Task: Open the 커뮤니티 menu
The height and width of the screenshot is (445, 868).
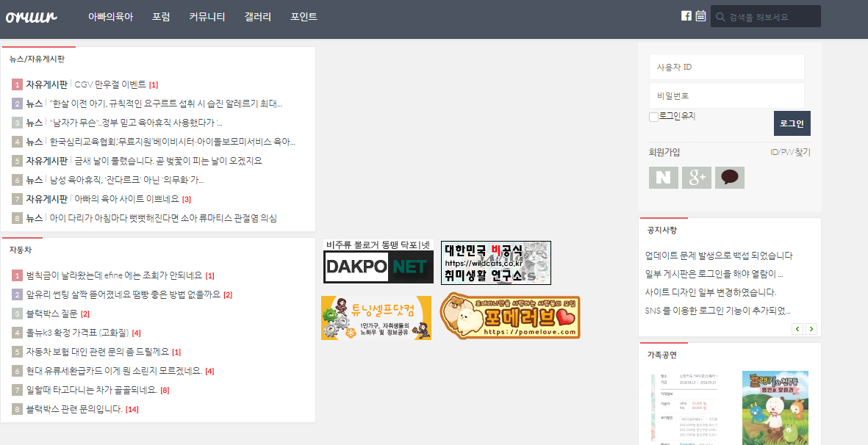Action: 207,16
